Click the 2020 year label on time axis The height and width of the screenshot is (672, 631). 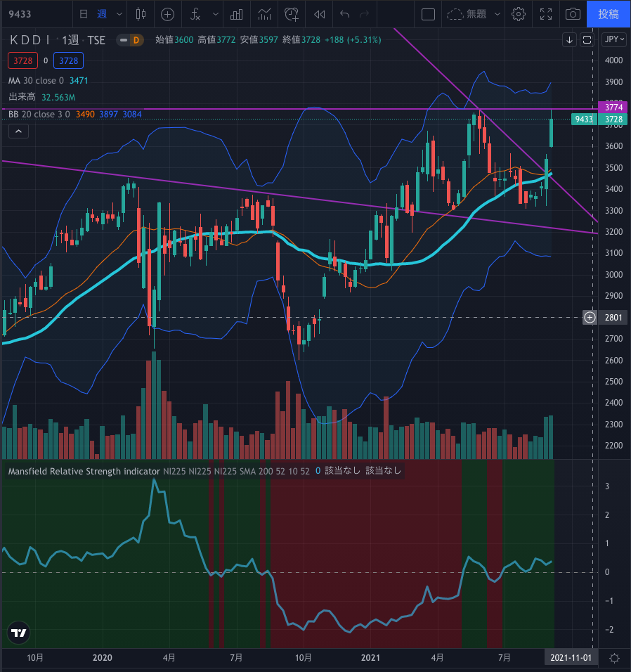pyautogui.click(x=102, y=657)
